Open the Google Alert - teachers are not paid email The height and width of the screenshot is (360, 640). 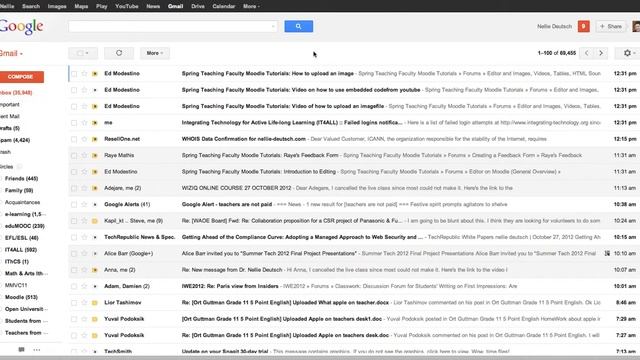coord(227,204)
